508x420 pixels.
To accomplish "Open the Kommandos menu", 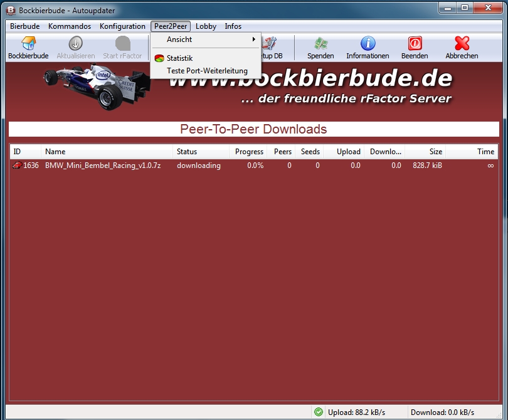I will point(70,26).
